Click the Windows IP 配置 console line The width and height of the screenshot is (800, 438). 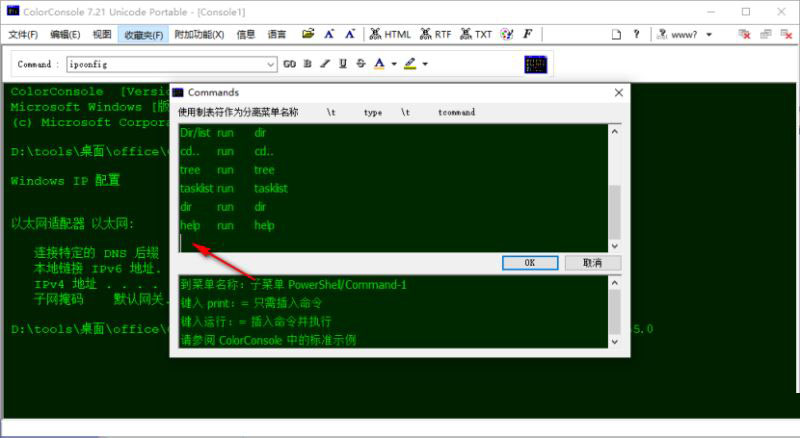65,181
